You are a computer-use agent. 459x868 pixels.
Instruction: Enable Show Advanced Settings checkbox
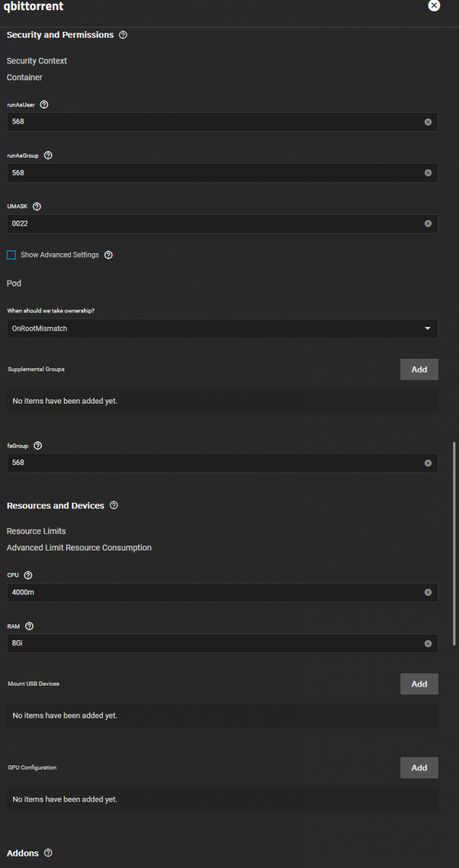click(x=11, y=255)
